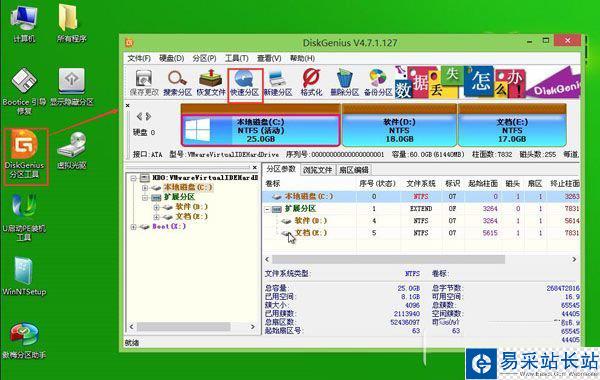
Task: Click left arrow of tree pane scrollbar
Action: click(132, 327)
